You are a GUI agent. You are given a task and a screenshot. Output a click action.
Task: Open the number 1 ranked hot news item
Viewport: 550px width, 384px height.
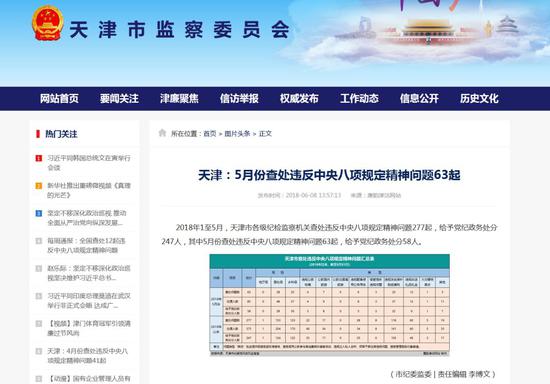pyautogui.click(x=89, y=163)
